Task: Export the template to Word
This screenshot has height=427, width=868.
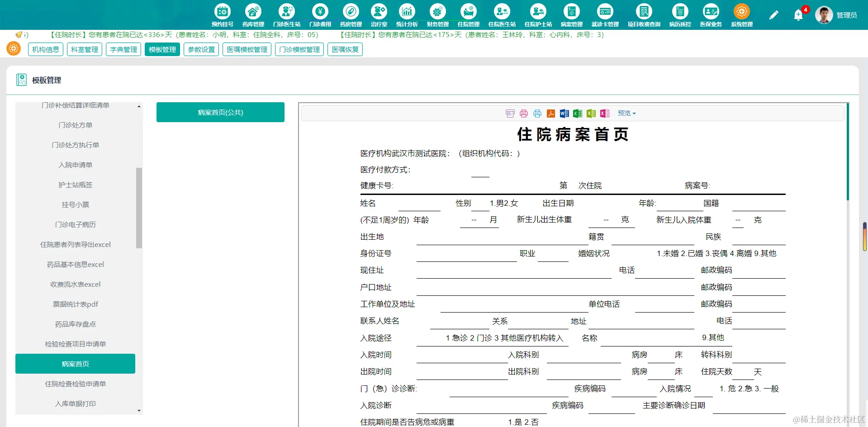Action: 564,113
